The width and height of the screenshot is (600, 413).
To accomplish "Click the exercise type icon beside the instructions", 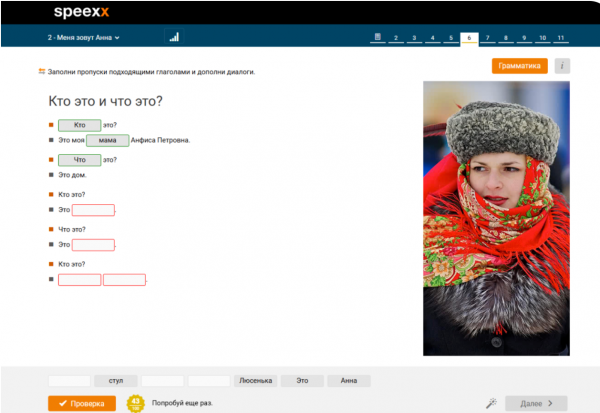I will [42, 71].
